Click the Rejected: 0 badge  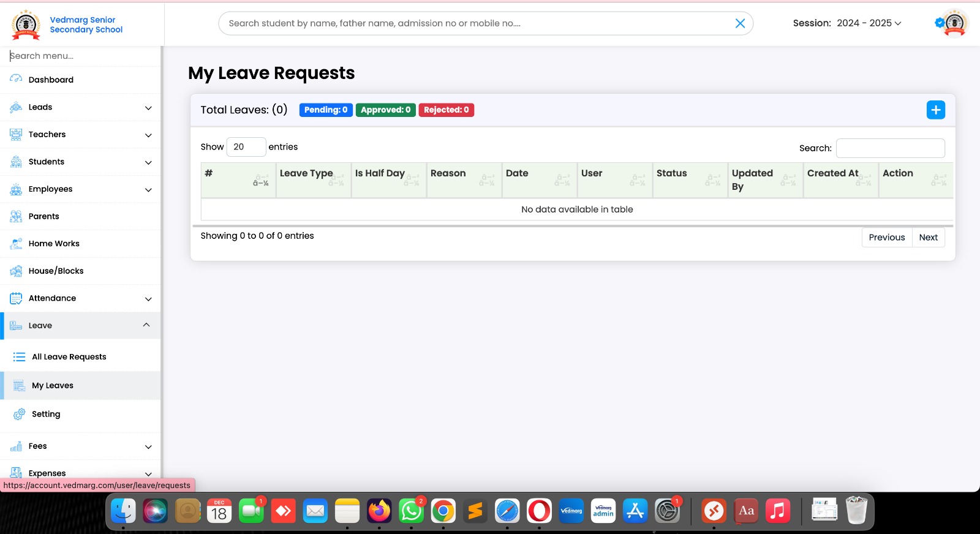click(447, 110)
